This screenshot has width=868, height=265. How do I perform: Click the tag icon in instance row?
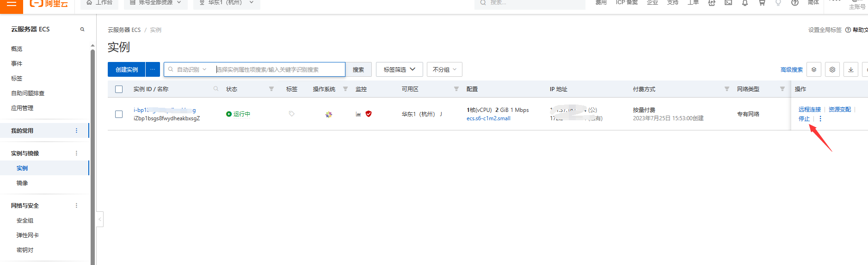pyautogui.click(x=291, y=114)
